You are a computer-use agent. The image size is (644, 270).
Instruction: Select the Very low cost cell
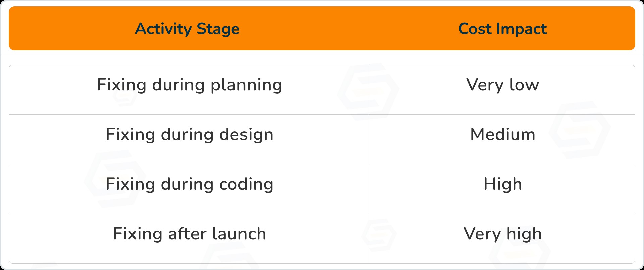502,85
